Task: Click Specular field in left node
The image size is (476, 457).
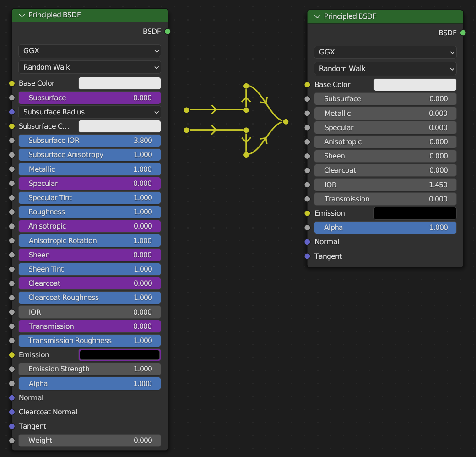Action: 90,184
